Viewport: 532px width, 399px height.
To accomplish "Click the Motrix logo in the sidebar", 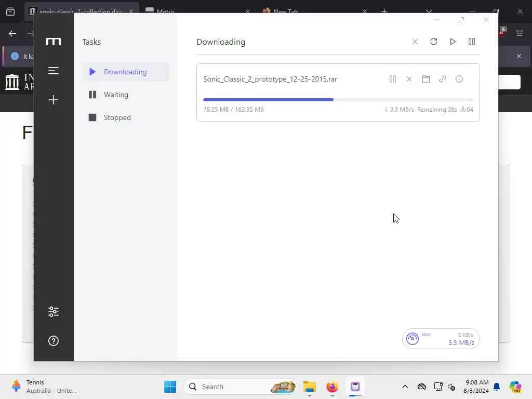I will click(54, 42).
